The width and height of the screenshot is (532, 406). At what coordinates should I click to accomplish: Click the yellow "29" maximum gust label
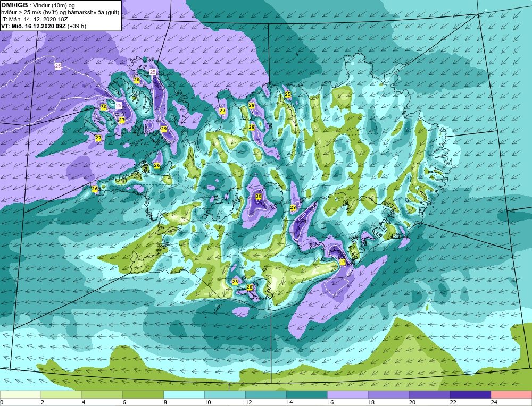pyautogui.click(x=163, y=129)
